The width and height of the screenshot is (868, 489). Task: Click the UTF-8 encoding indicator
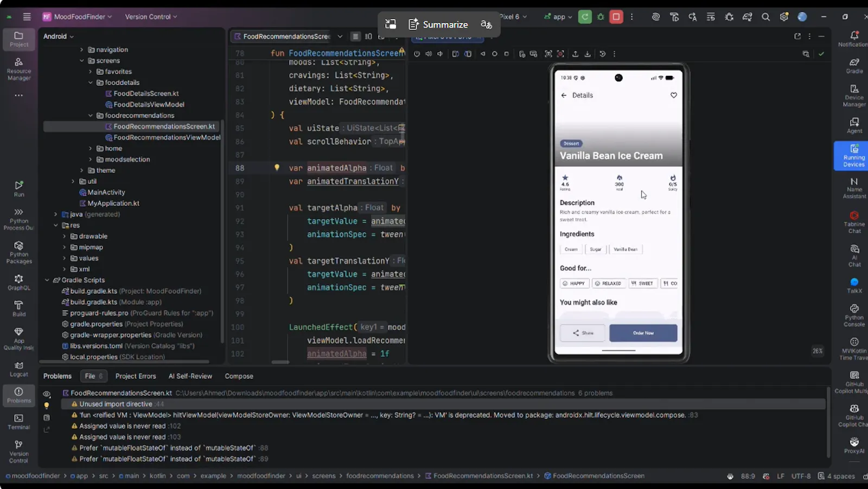(801, 476)
